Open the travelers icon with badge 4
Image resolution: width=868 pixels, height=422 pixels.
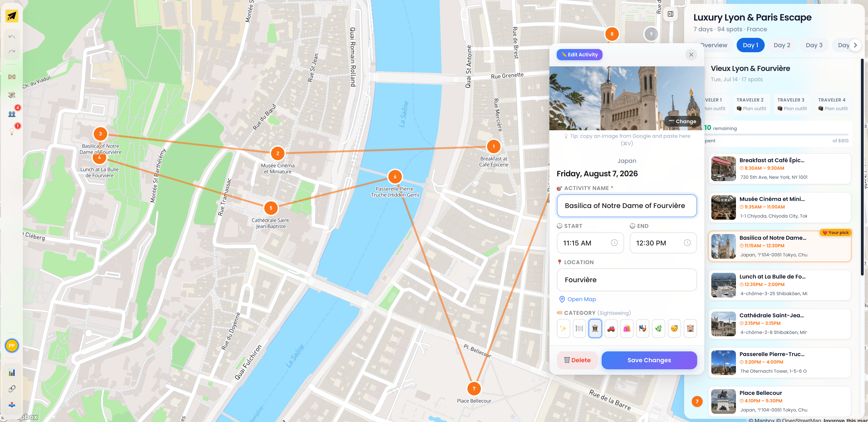tap(12, 114)
